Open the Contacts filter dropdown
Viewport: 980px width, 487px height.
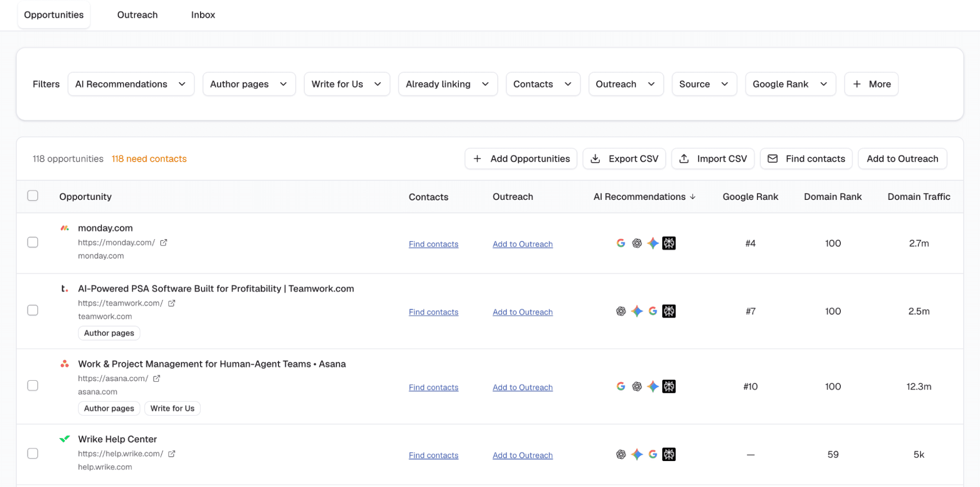pyautogui.click(x=543, y=84)
